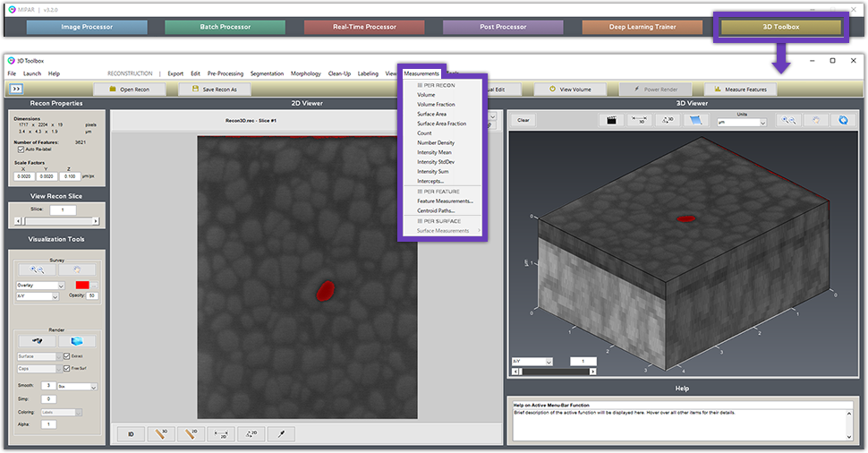The image size is (868, 453).
Task: Click Measure Features button
Action: [x=740, y=90]
